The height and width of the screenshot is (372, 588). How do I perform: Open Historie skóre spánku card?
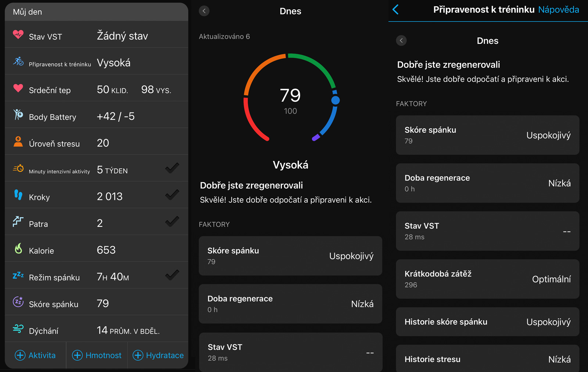pos(488,322)
